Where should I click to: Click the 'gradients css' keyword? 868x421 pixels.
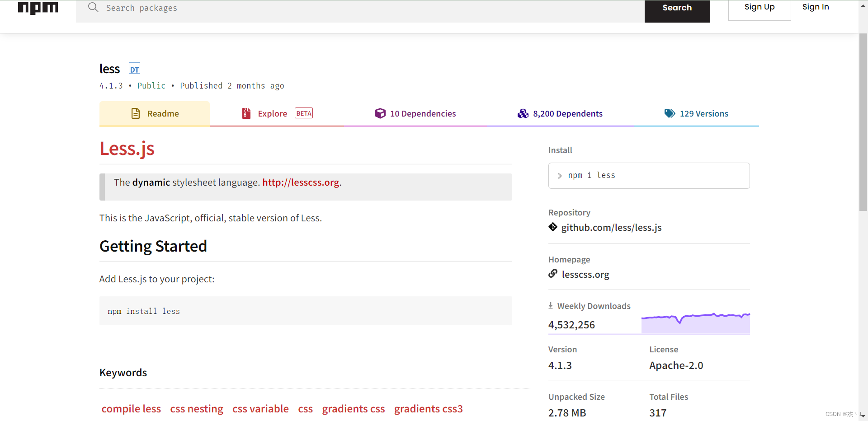pos(354,409)
